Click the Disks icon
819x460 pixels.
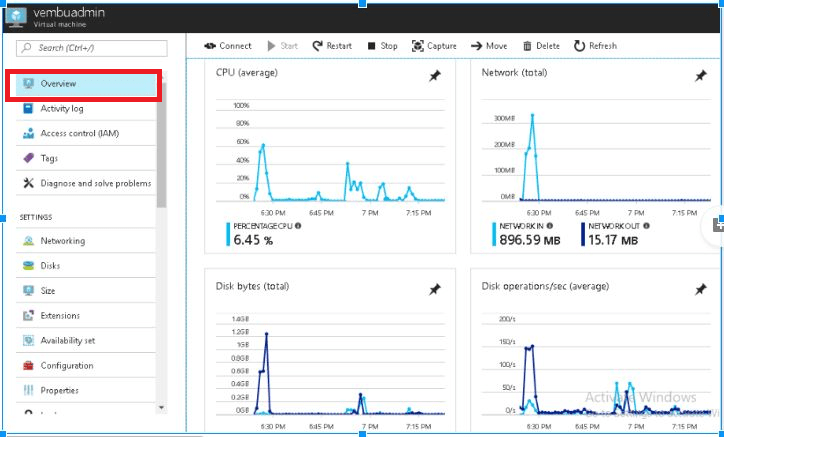pos(28,266)
